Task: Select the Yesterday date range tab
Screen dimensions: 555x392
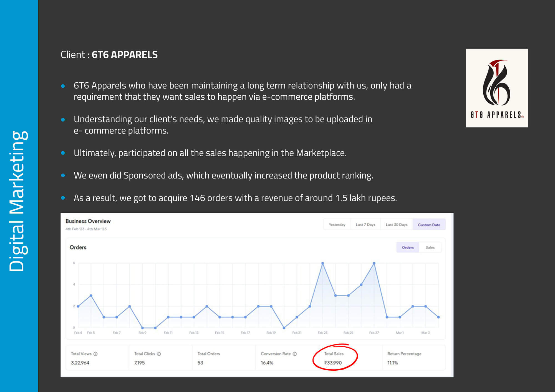Action: 337,225
